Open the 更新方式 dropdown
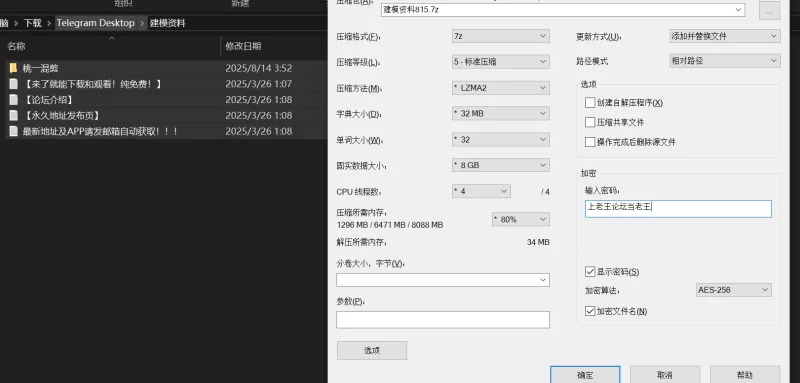This screenshot has height=383, width=800. coord(724,36)
